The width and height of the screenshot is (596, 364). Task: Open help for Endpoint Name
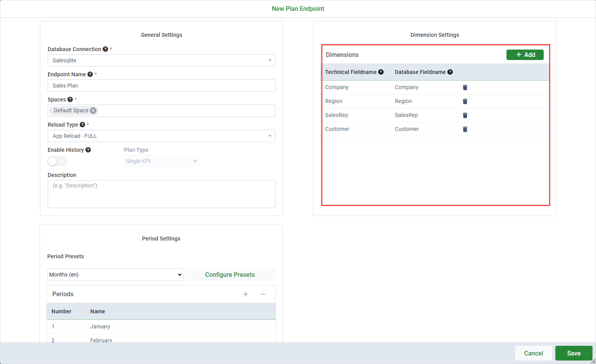tap(90, 74)
